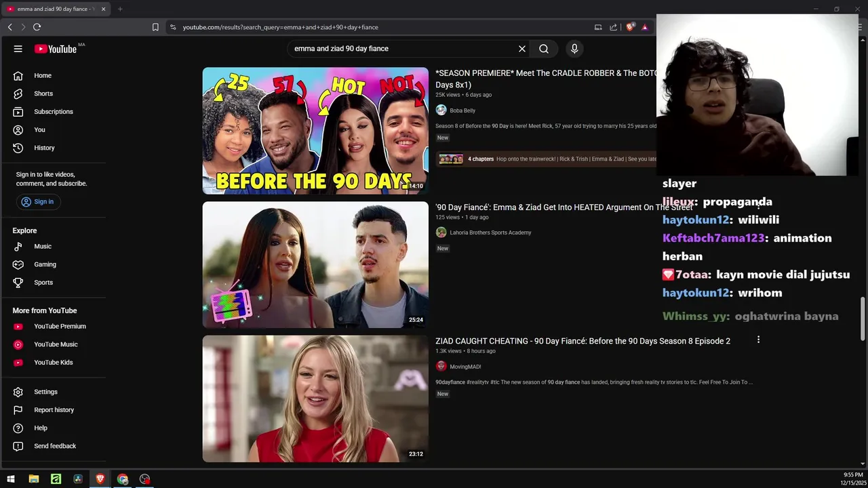
Task: Run search with the magnifier button
Action: [x=544, y=49]
